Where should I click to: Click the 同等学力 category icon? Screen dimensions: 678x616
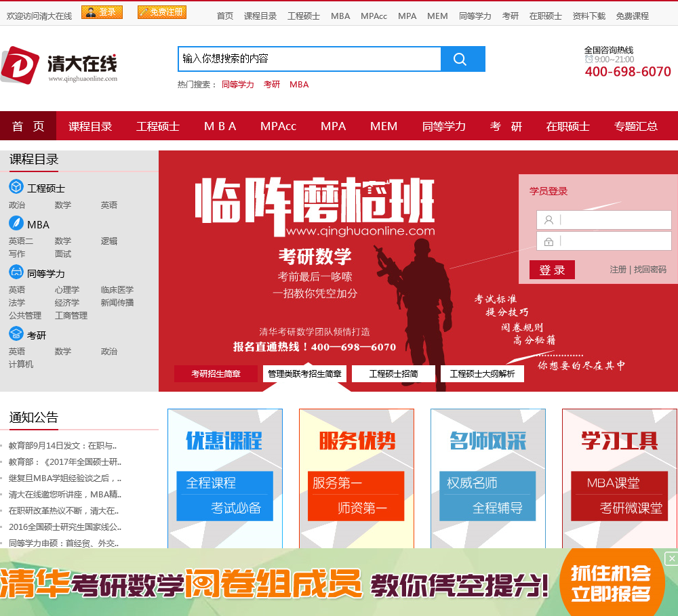point(16,272)
